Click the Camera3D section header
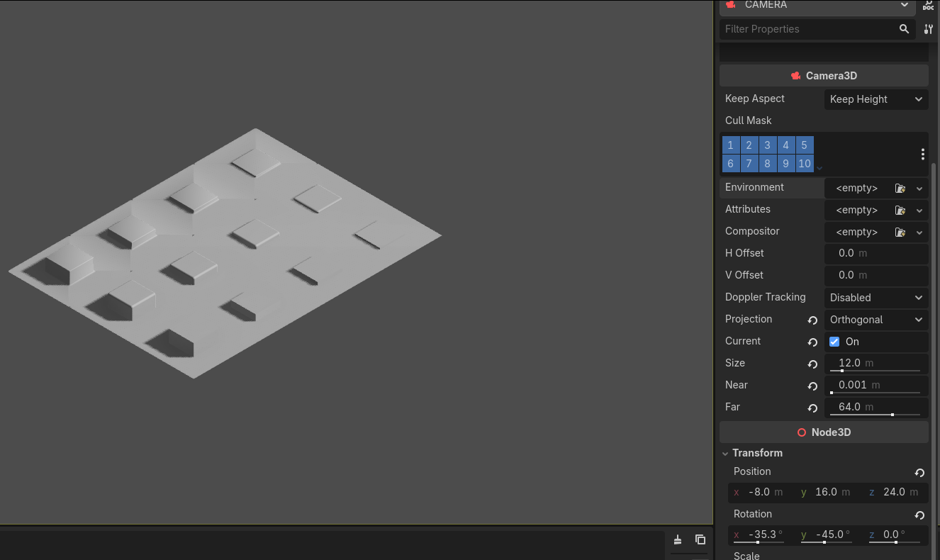 824,76
